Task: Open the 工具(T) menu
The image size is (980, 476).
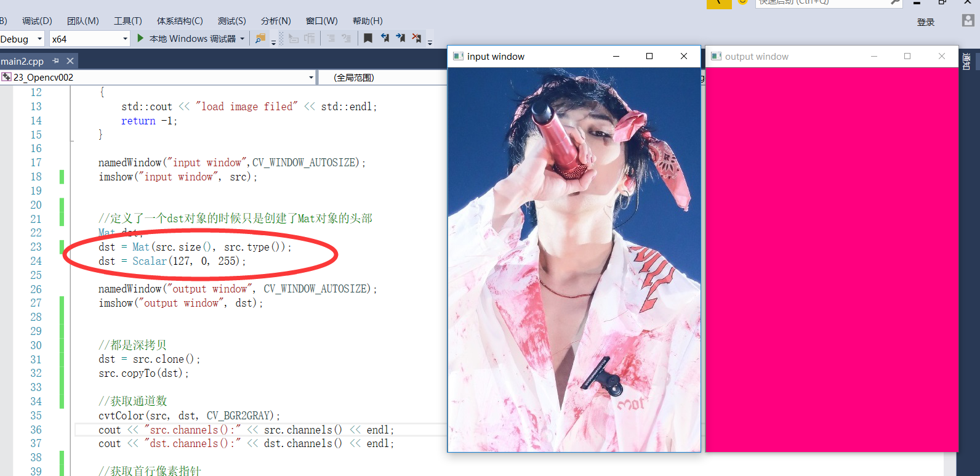Action: (x=127, y=21)
